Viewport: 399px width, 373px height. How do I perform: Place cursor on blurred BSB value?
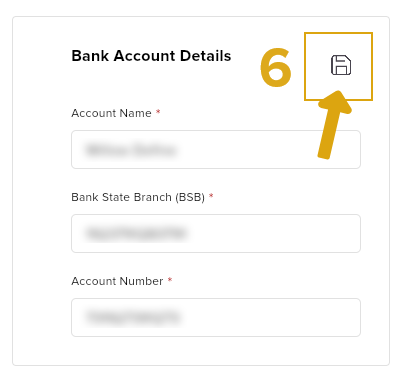coord(135,233)
